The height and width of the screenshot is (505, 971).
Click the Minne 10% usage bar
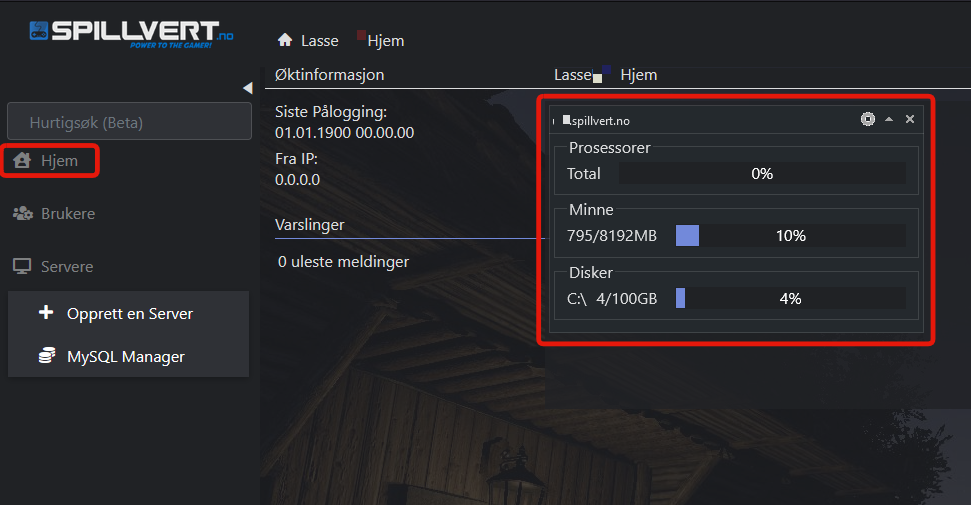click(791, 235)
